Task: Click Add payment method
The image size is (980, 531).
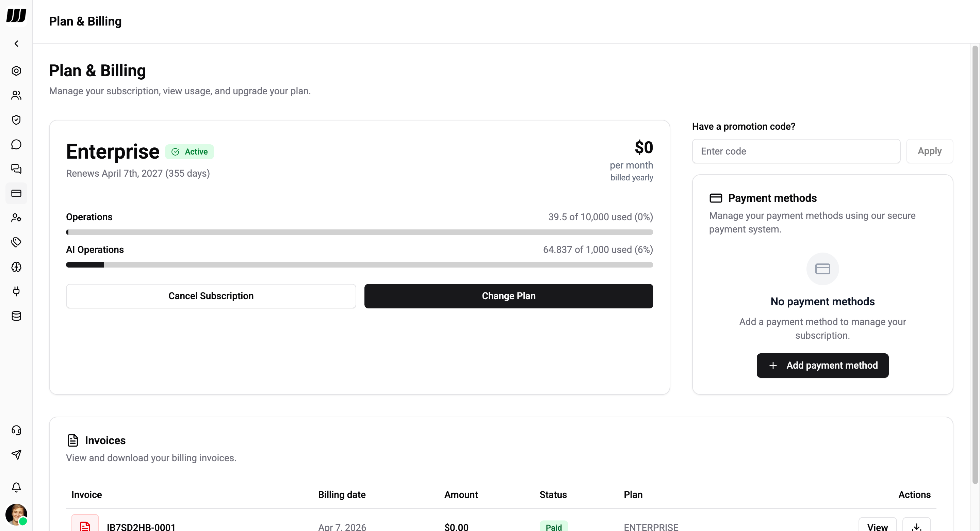Action: [822, 366]
